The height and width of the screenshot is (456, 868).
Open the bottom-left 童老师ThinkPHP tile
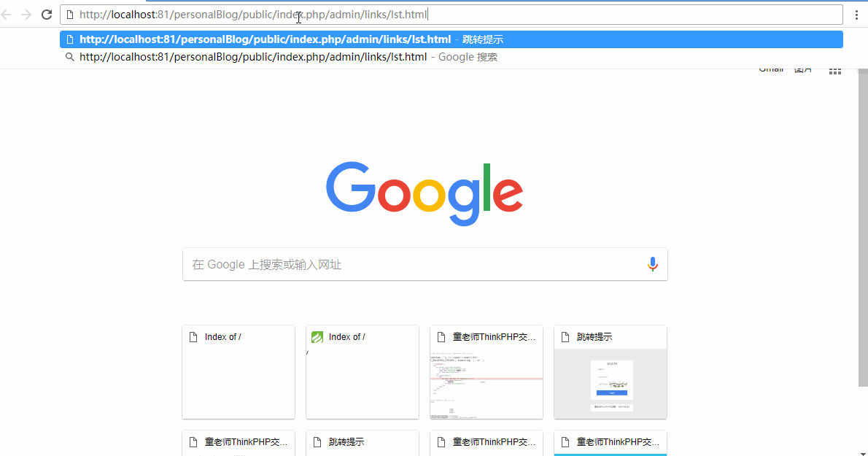click(239, 444)
